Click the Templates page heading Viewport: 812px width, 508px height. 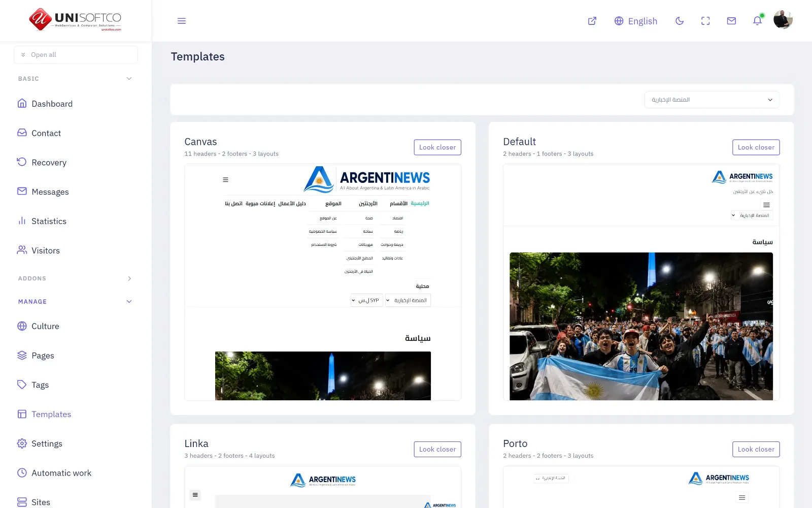click(x=197, y=56)
